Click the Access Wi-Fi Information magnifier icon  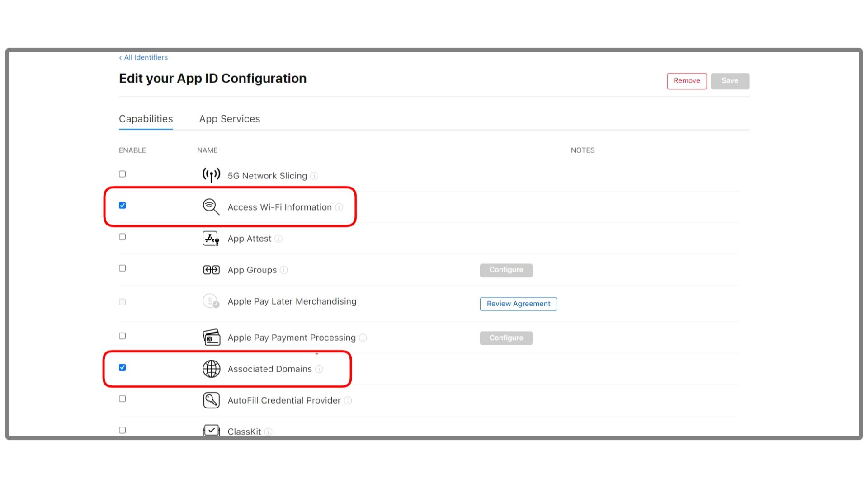(x=210, y=206)
